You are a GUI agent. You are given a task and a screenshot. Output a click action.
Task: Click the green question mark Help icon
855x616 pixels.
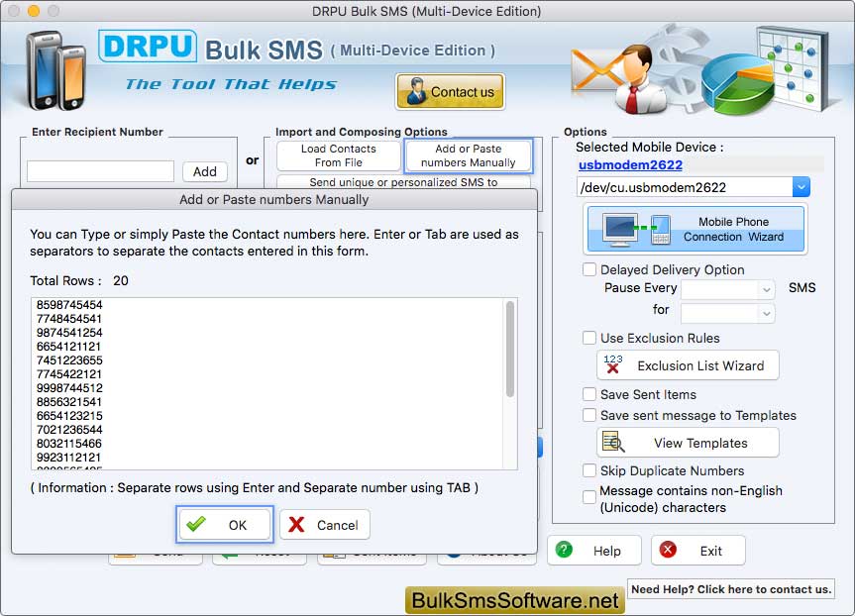pyautogui.click(x=564, y=550)
